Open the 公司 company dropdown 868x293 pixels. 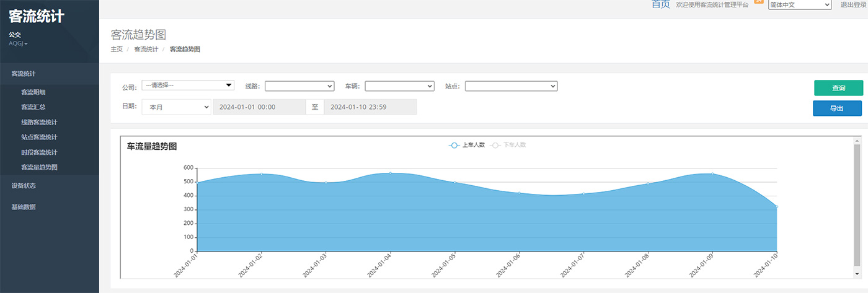click(x=188, y=85)
